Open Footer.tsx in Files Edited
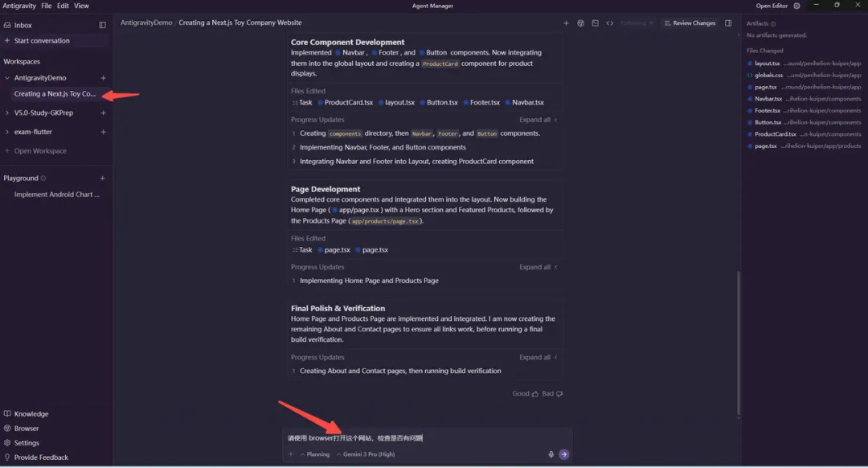868x468 pixels. tap(481, 102)
